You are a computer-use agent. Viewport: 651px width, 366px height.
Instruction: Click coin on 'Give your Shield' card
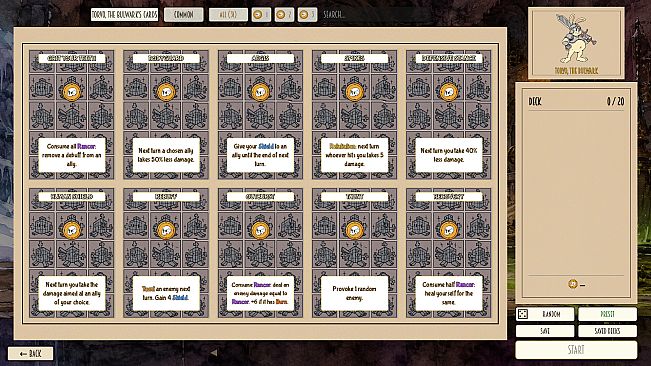[260, 92]
